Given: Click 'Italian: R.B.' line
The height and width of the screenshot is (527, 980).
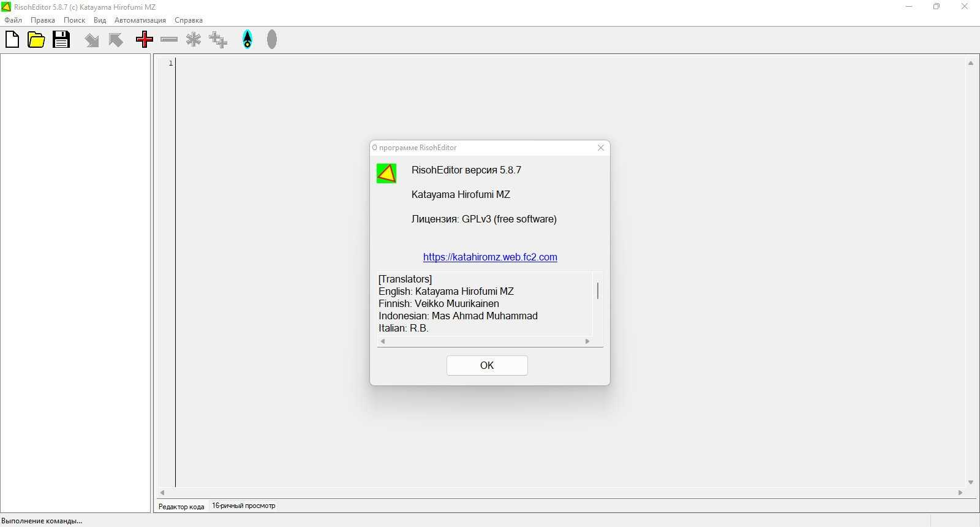Looking at the screenshot, I should click(x=404, y=328).
